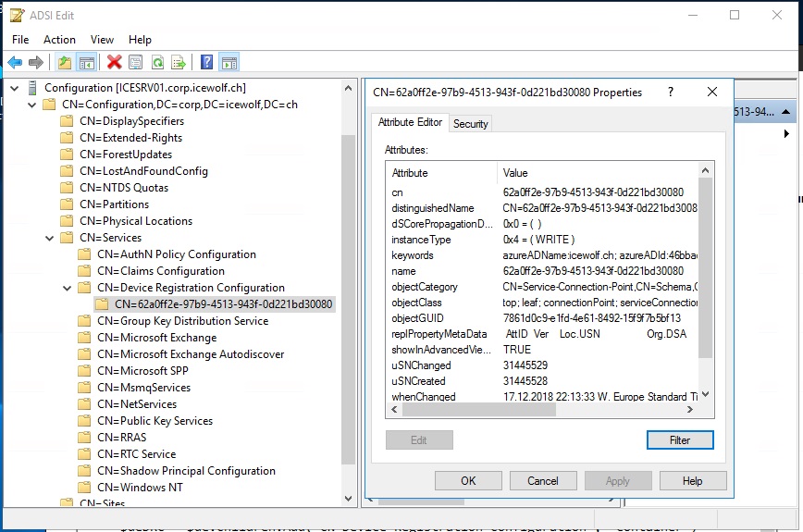Collapse the actions pane header triangle
Image resolution: width=803 pixels, height=532 pixels.
[785, 112]
